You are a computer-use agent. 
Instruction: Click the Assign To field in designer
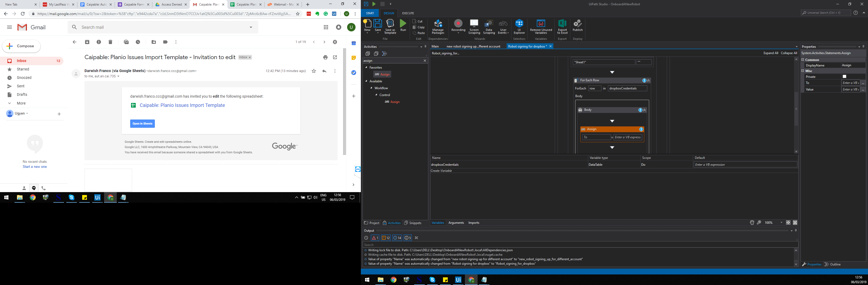coord(596,137)
